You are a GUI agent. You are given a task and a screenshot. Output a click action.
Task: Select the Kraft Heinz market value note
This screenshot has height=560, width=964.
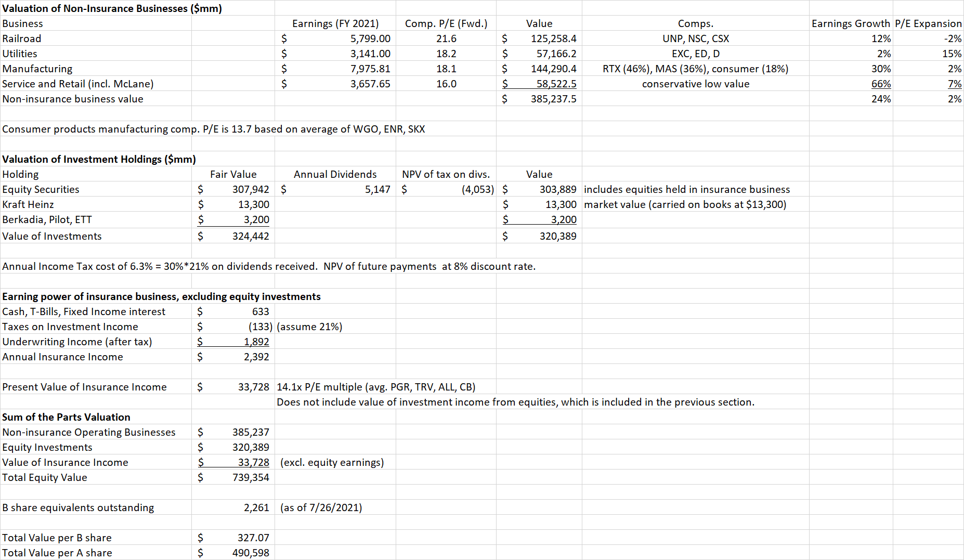685,204
